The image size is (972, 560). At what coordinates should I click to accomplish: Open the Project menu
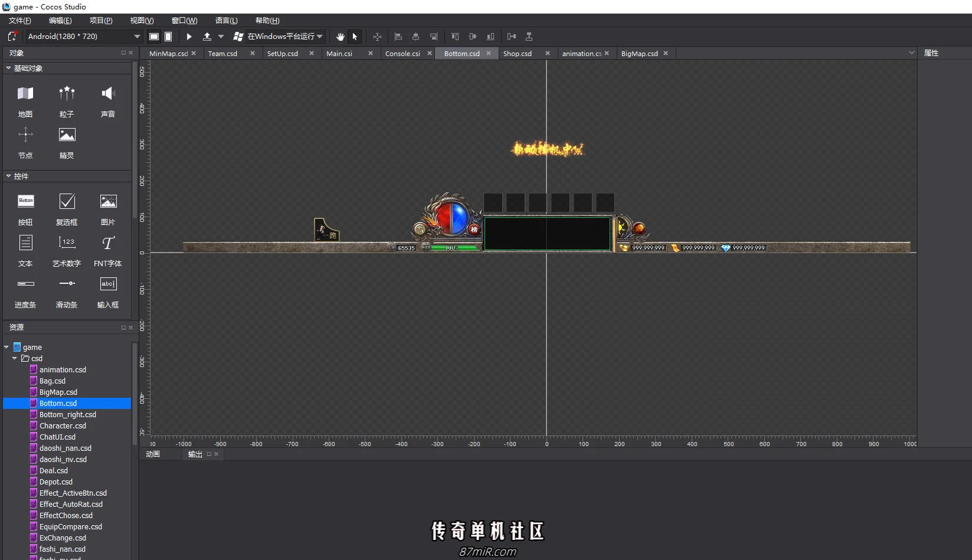(101, 21)
